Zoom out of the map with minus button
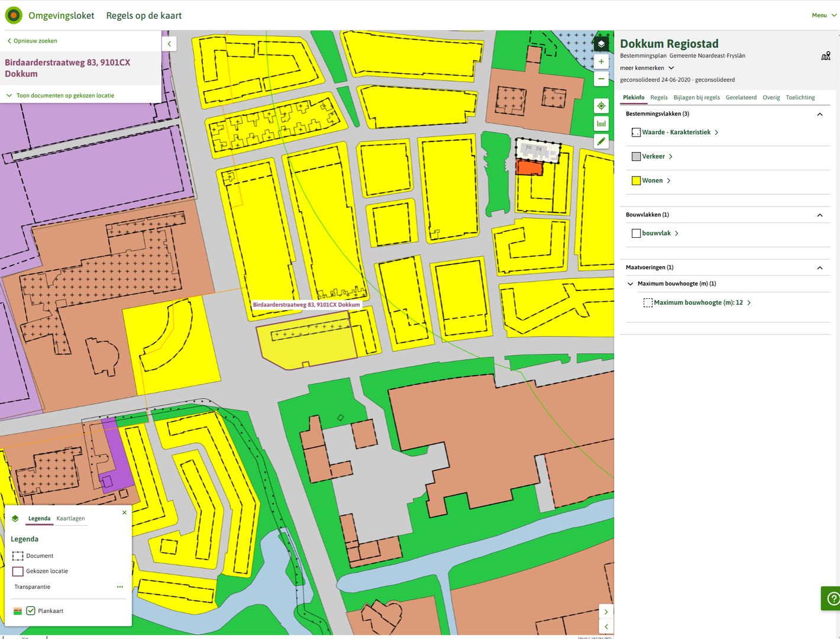The height and width of the screenshot is (639, 840). [601, 79]
